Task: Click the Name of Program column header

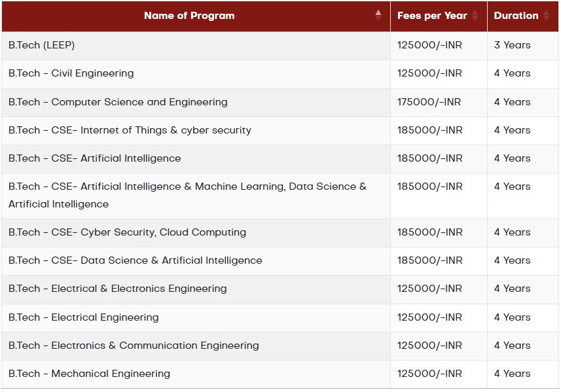Action: tap(189, 16)
